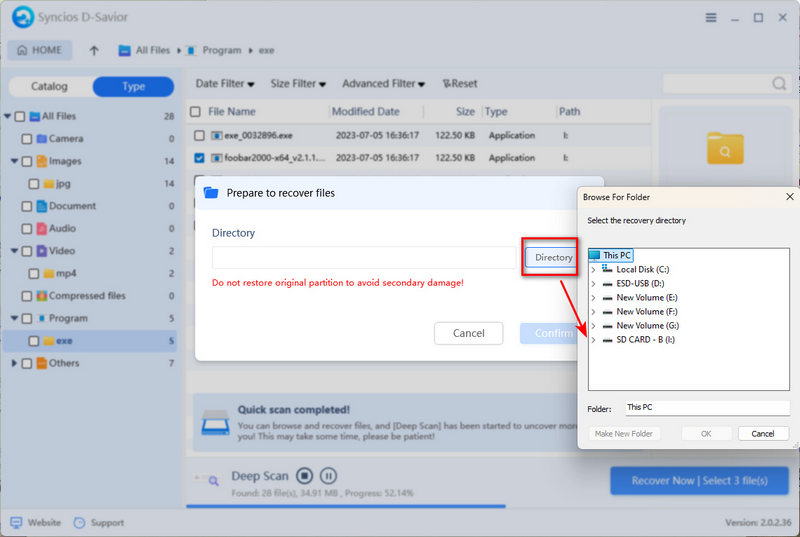Viewport: 800px width, 537px height.
Task: Collapse the Images tree node
Action: point(14,161)
